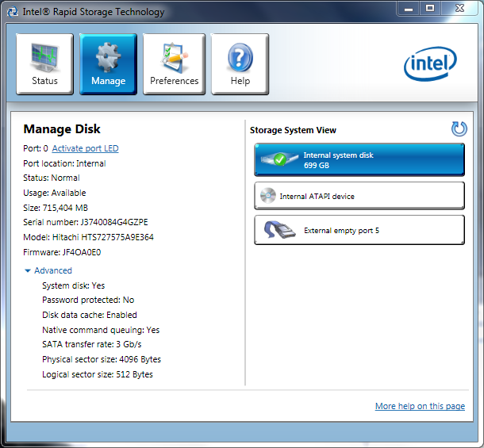Screen dimensions: 484x448
Task: Open More help on this page
Action: 420,406
